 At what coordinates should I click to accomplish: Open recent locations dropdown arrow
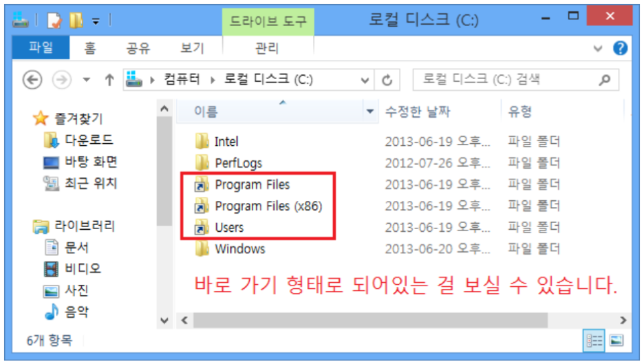click(86, 80)
